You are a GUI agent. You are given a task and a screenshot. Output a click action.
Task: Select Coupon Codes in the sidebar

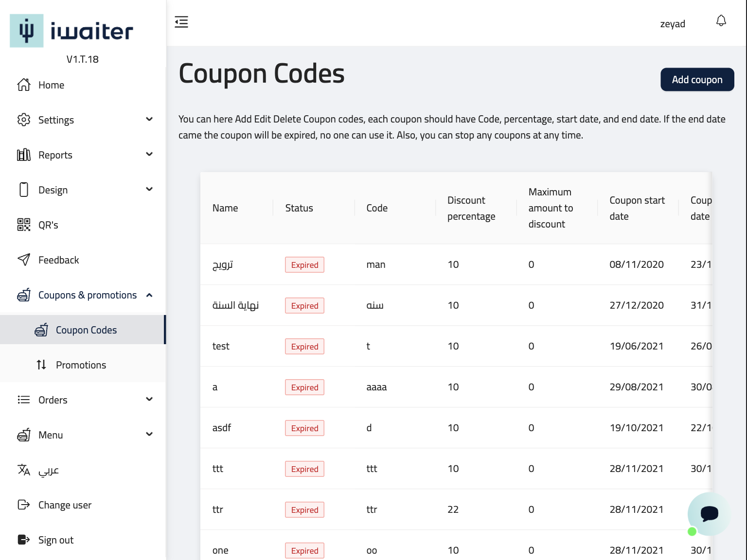pos(86,330)
